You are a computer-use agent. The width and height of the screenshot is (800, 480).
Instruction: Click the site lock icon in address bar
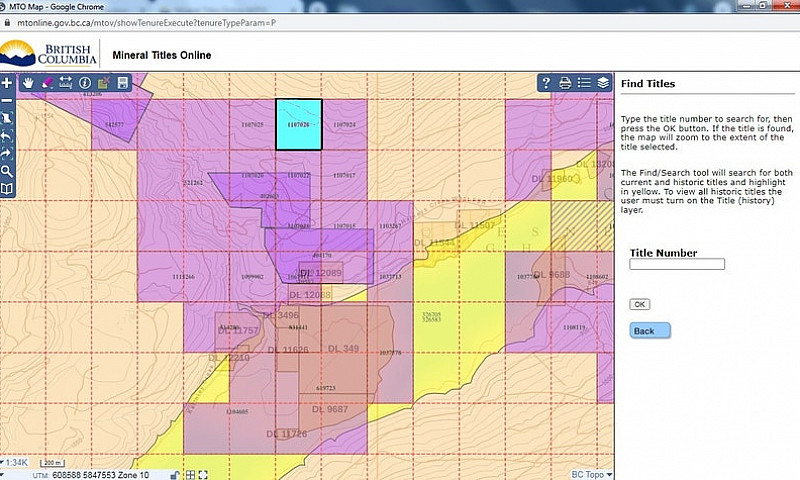click(7, 23)
